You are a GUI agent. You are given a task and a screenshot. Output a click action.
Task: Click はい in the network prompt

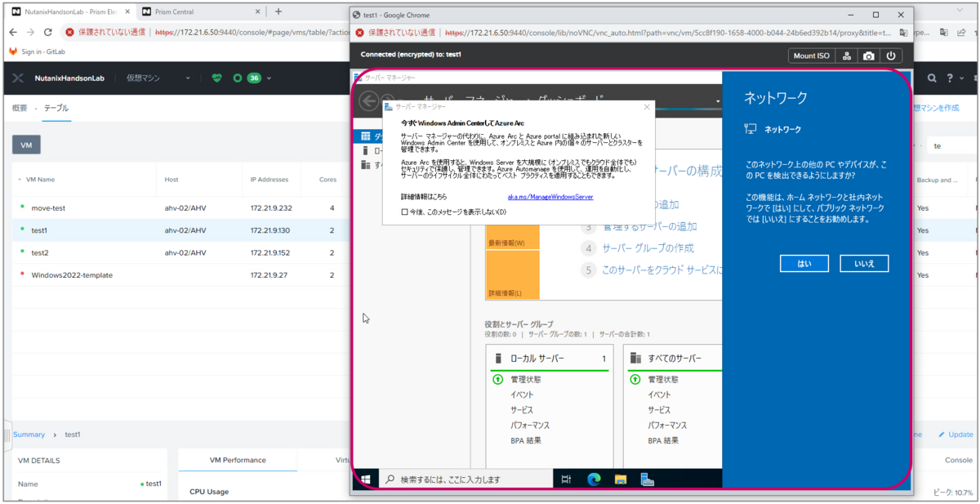[x=804, y=263]
